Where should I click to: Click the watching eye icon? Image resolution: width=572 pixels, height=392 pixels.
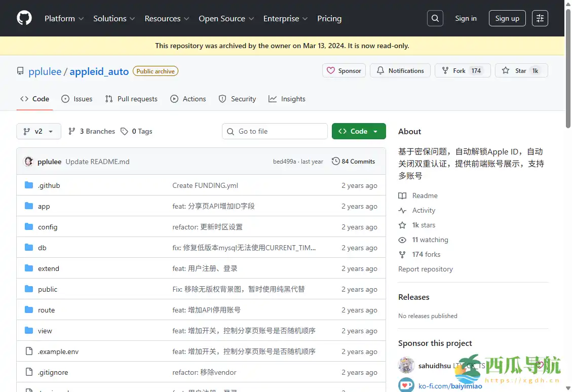click(402, 240)
